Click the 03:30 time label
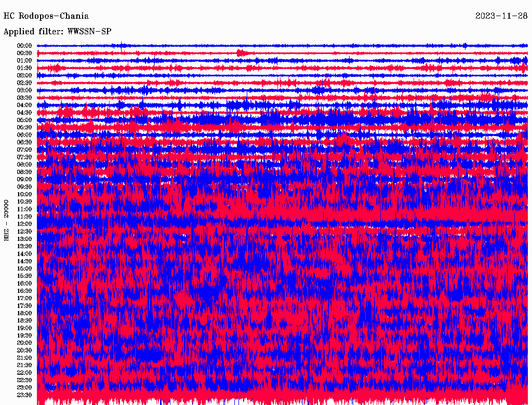 tap(24, 98)
